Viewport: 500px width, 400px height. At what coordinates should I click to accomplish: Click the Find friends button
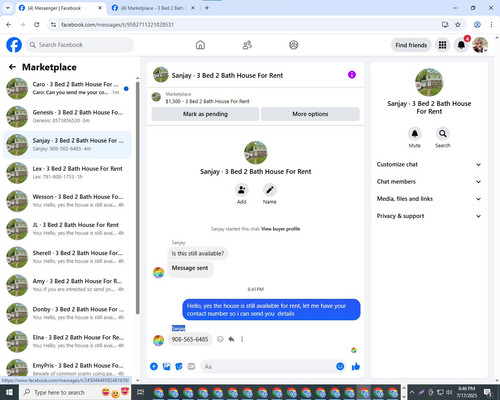(411, 45)
